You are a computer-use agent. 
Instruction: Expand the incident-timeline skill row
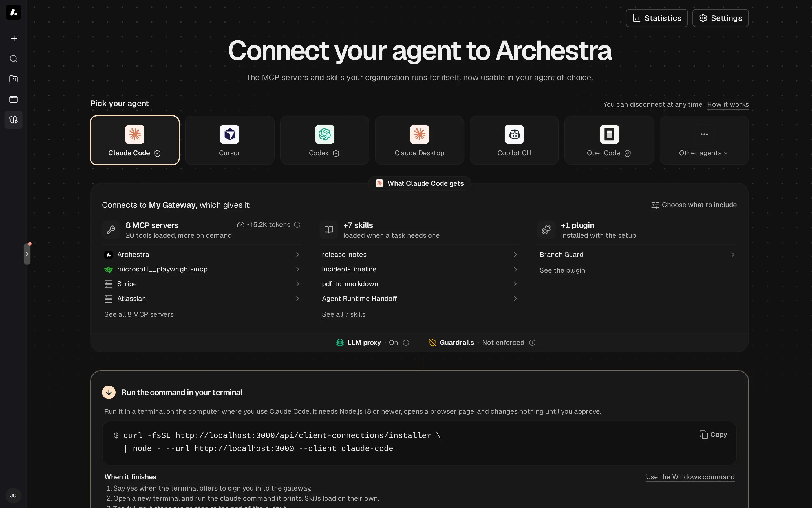420,270
